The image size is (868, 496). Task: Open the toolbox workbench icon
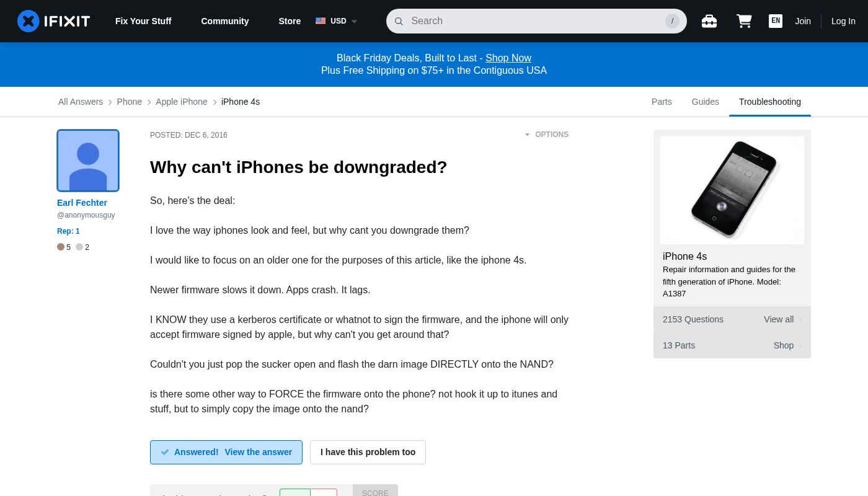(x=709, y=21)
